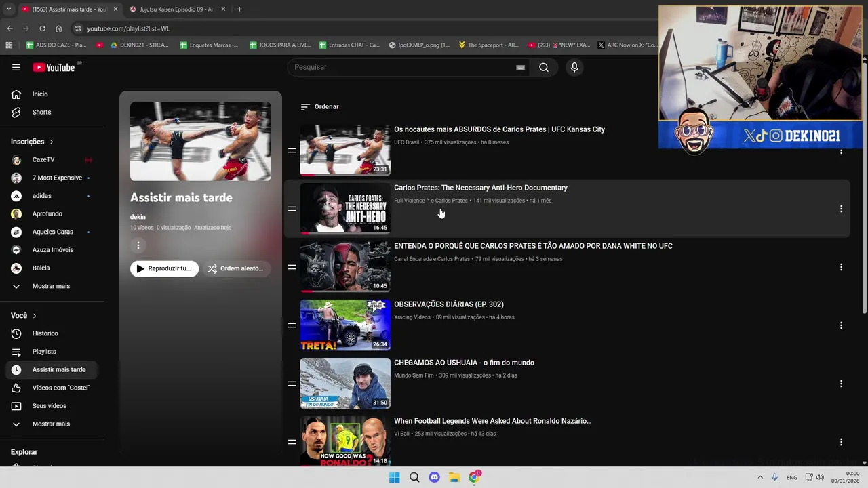Open options for USHUAIA video
Image resolution: width=868 pixels, height=488 pixels.
pos(841,384)
